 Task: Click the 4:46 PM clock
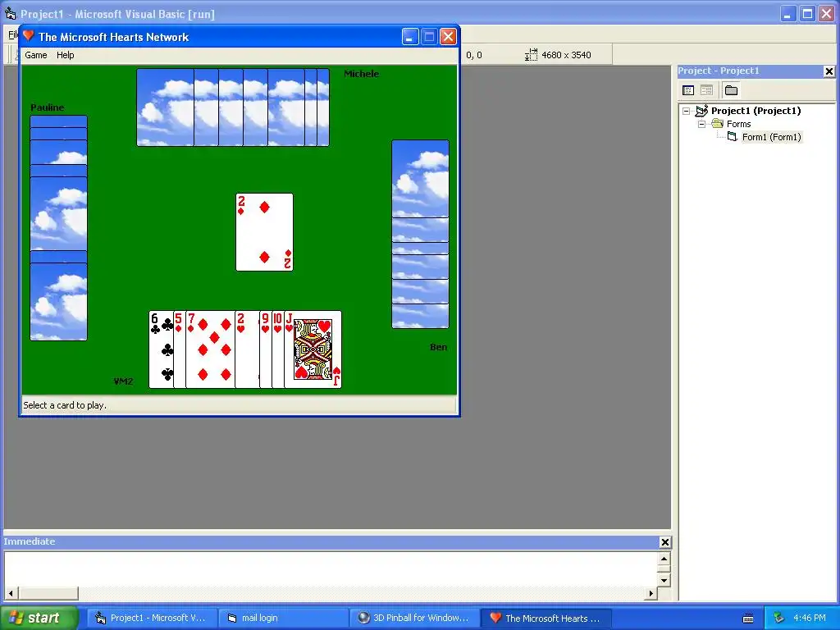810,619
